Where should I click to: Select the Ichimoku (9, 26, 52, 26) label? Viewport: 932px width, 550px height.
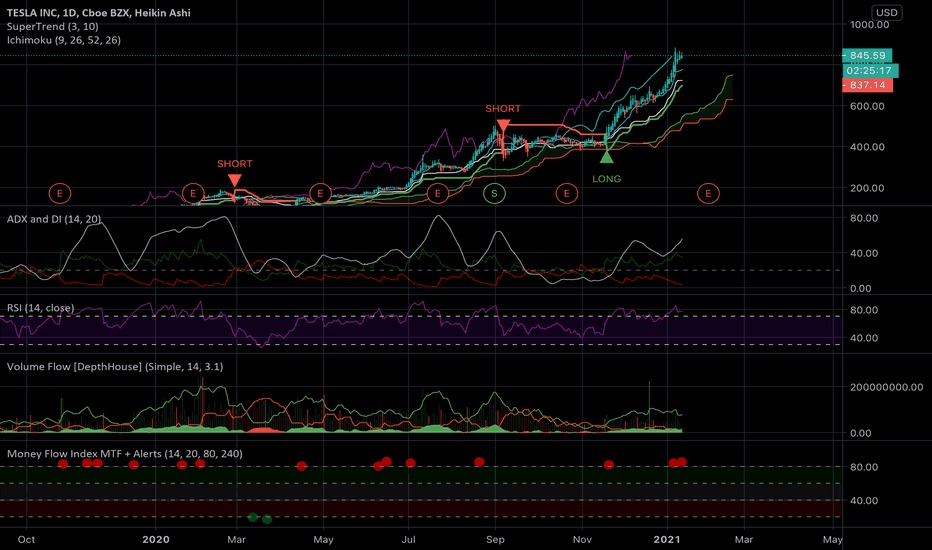coord(64,40)
